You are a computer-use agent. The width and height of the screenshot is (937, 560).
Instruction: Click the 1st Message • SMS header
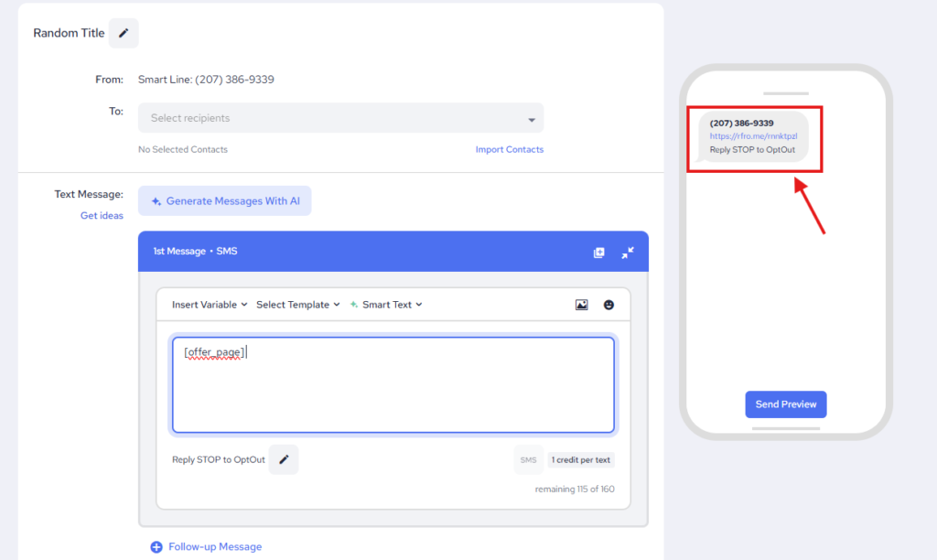pos(195,252)
